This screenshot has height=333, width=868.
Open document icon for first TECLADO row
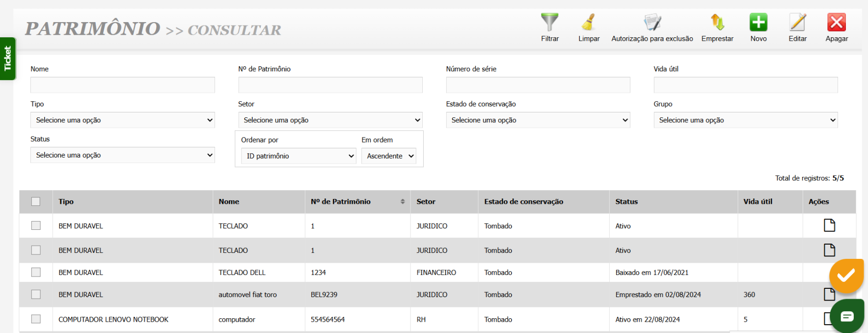click(x=829, y=225)
